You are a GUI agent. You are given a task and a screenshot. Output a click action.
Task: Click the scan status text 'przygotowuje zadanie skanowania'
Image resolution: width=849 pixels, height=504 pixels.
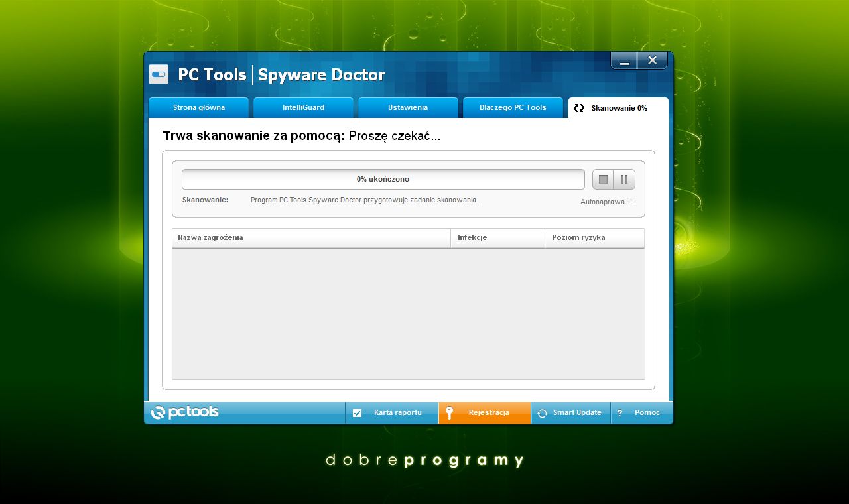(x=423, y=200)
